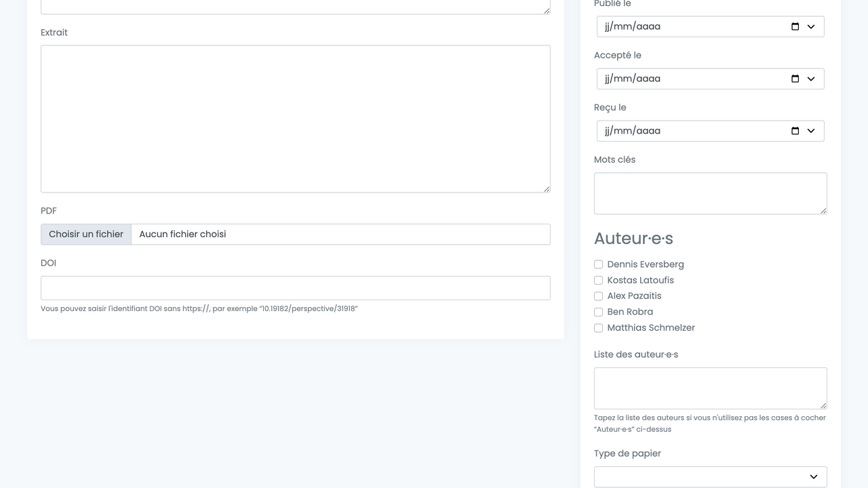Tick the Kostas Latoufis checkbox

[x=598, y=280]
